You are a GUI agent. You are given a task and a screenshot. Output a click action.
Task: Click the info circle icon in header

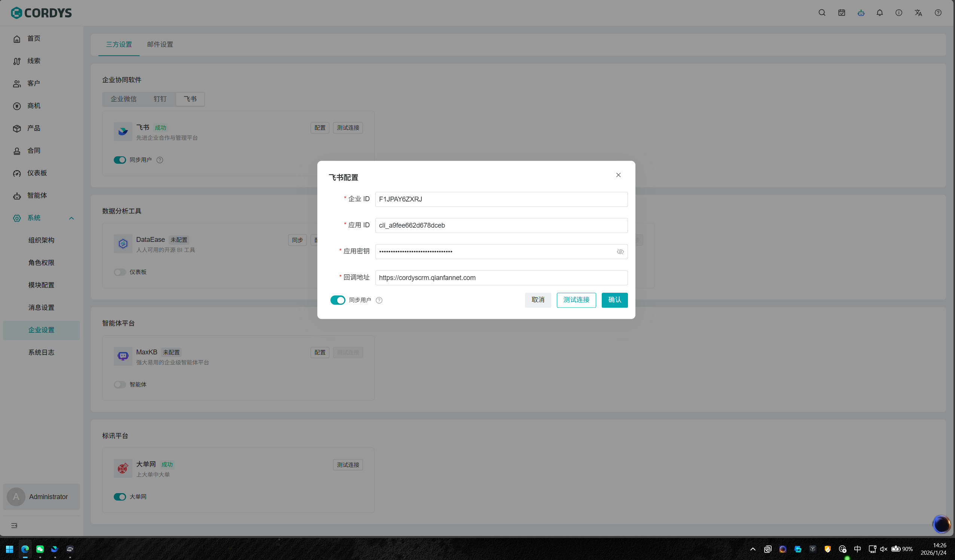[x=898, y=13]
